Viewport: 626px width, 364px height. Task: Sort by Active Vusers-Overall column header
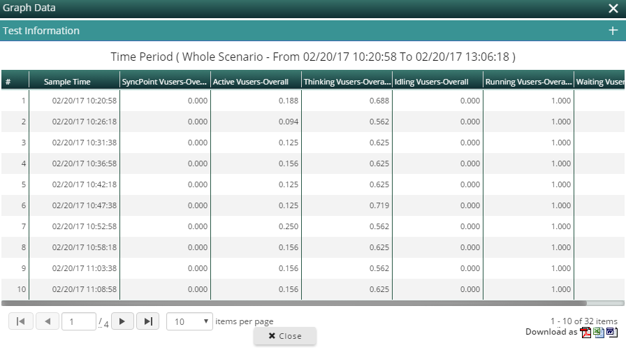coord(250,82)
